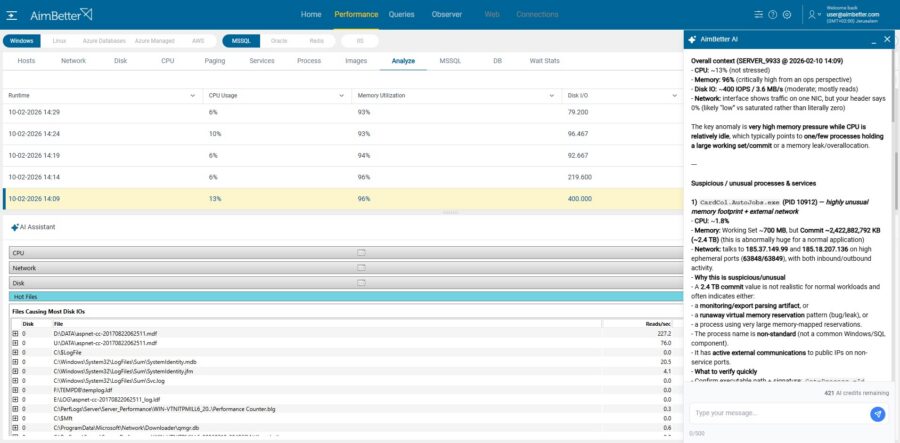Expand the C:\$LogFile tree row
The image size is (900, 443).
pos(15,352)
